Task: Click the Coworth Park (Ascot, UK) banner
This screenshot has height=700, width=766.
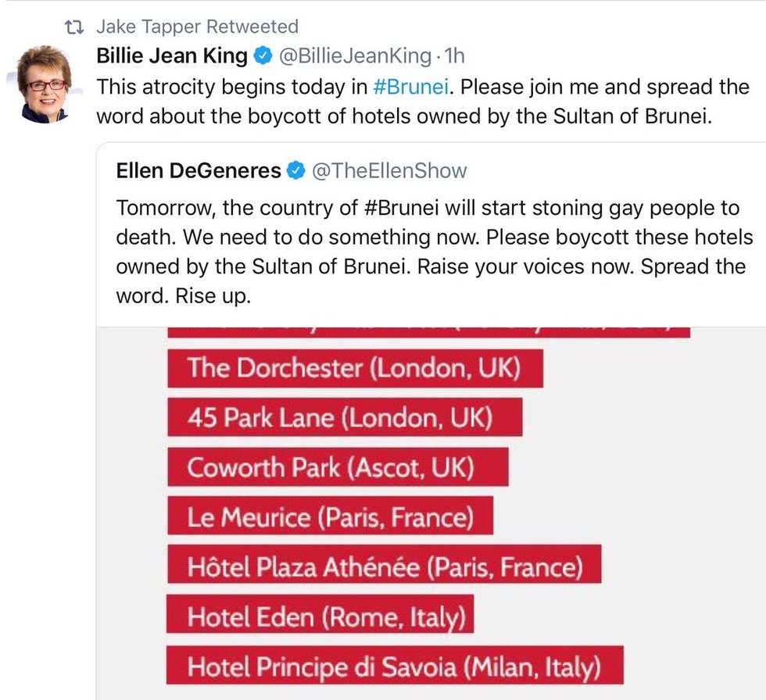Action: coord(338,466)
